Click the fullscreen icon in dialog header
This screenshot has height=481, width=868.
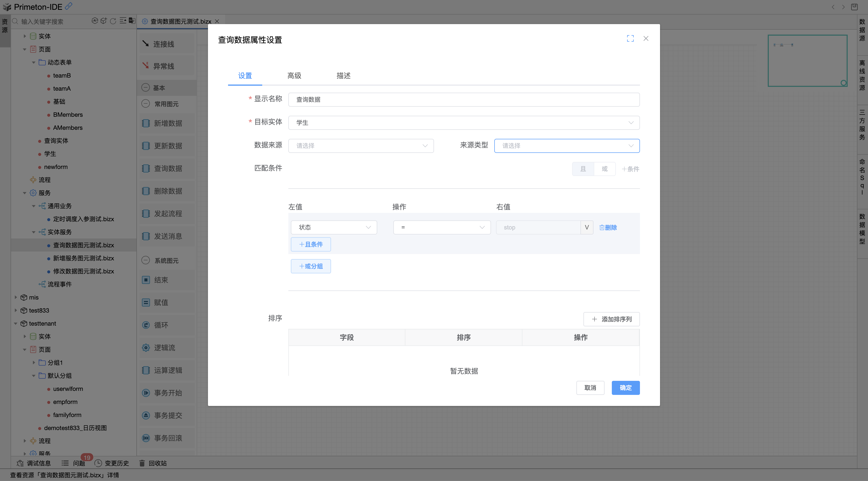[x=630, y=38]
